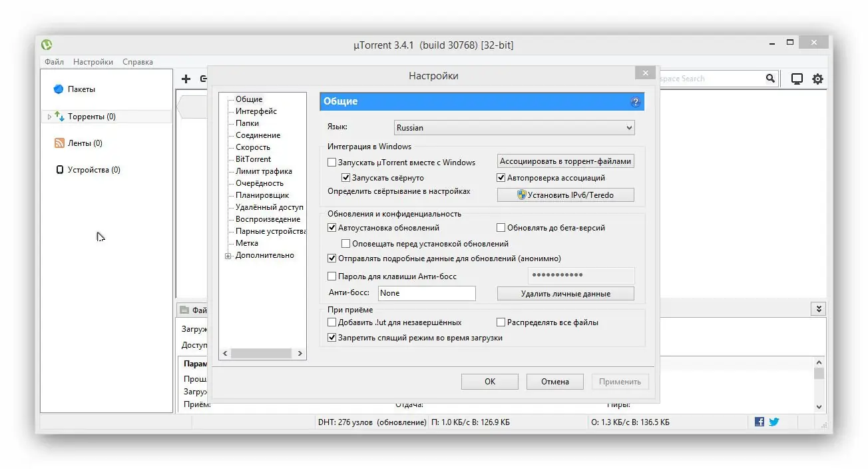Viewport: 868px width, 469px height.
Task: Click the Facebook icon in the status bar
Action: pos(759,422)
